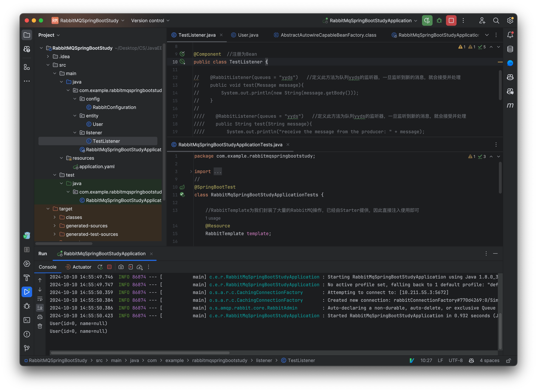The width and height of the screenshot is (537, 392).
Task: Expand the .idea folder
Action: (48, 56)
